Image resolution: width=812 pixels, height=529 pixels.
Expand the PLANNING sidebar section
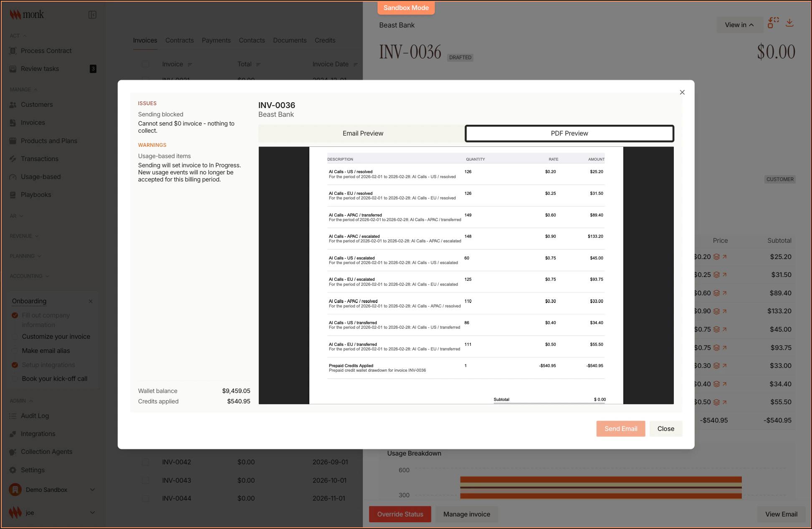(x=25, y=256)
